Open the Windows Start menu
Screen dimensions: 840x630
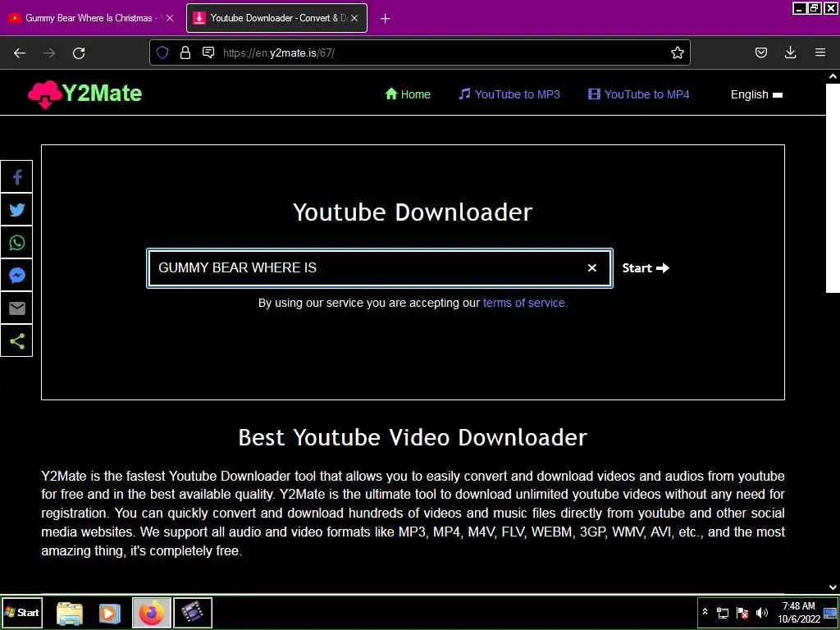pyautogui.click(x=22, y=612)
